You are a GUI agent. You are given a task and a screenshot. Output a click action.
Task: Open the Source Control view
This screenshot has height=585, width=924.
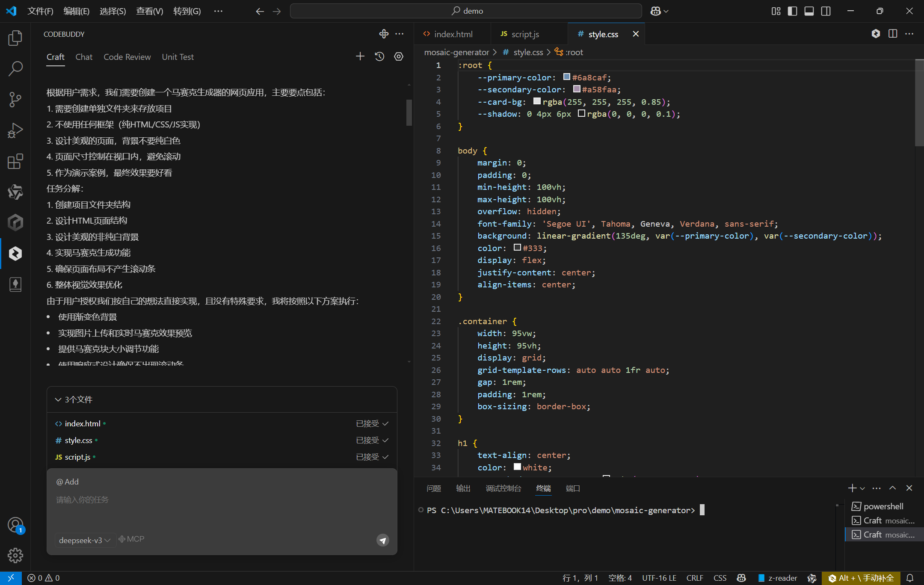coord(15,99)
